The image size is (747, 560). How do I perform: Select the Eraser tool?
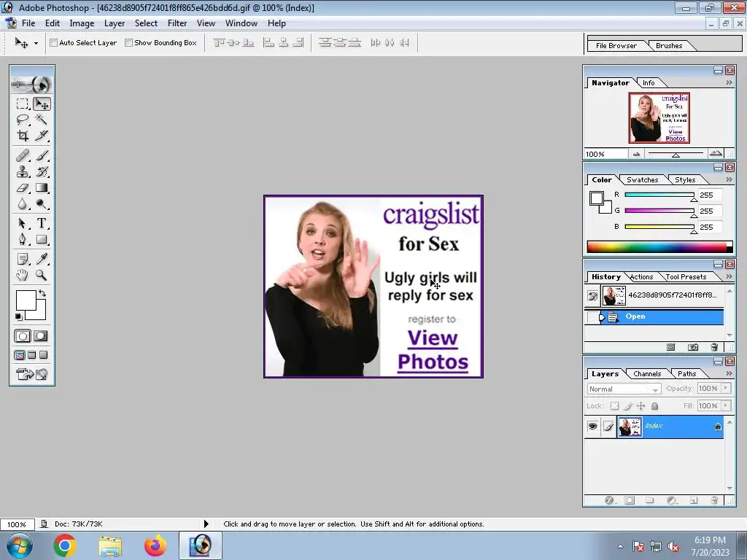23,187
